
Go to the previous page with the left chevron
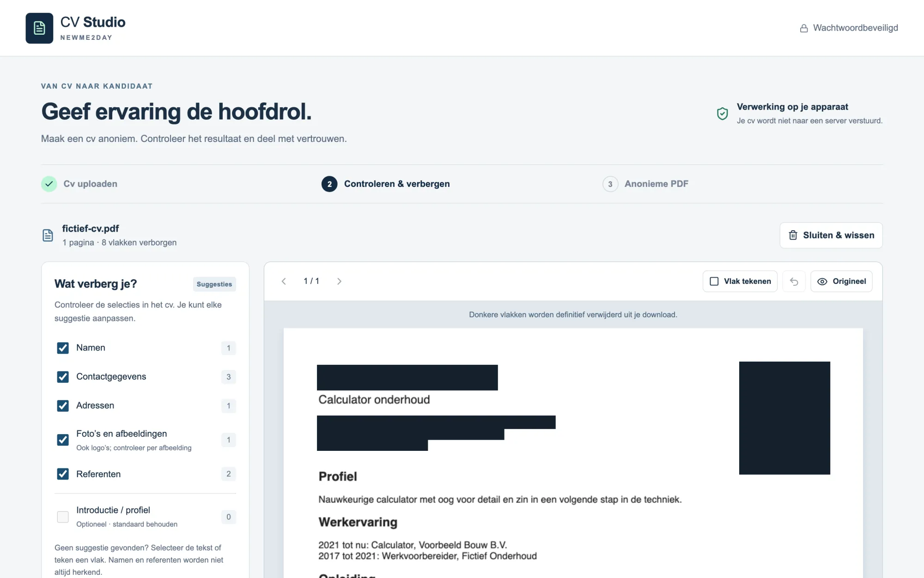coord(284,281)
